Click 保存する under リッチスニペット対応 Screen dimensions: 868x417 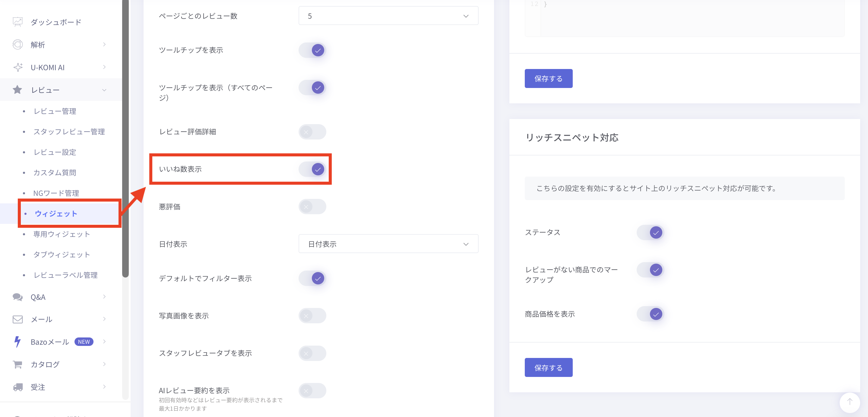(548, 368)
